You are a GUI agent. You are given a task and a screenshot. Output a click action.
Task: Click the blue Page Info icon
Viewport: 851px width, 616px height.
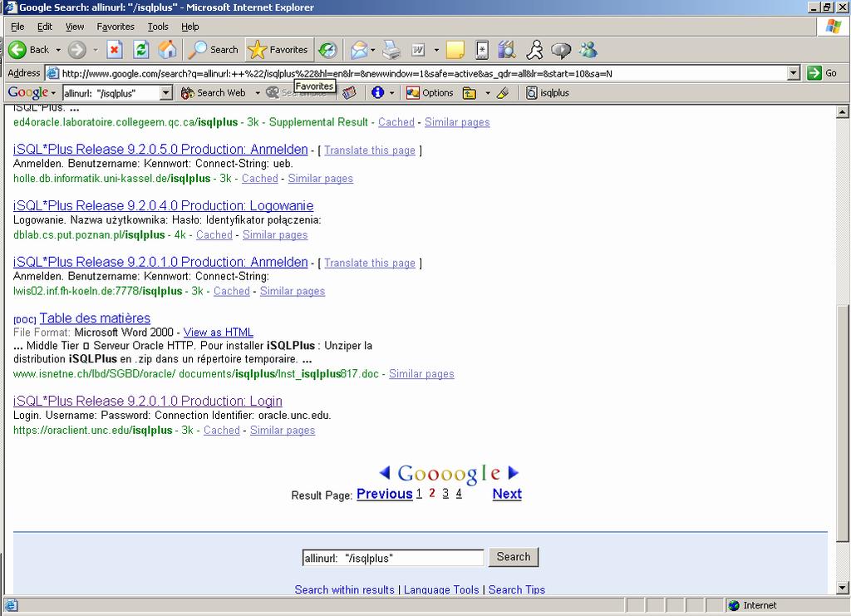(378, 93)
